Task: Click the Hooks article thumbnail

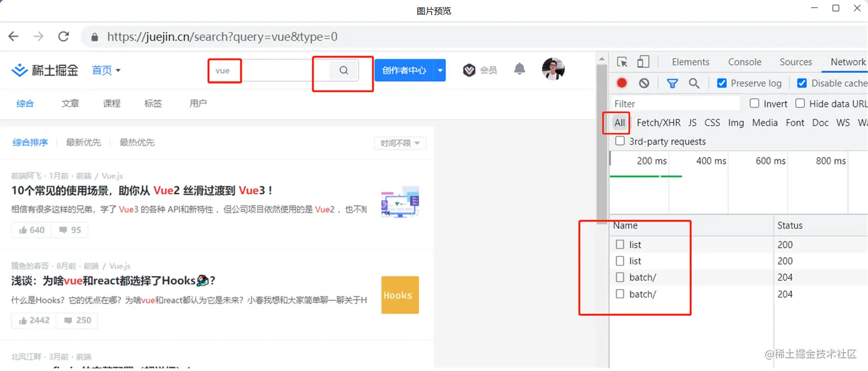Action: pos(400,295)
